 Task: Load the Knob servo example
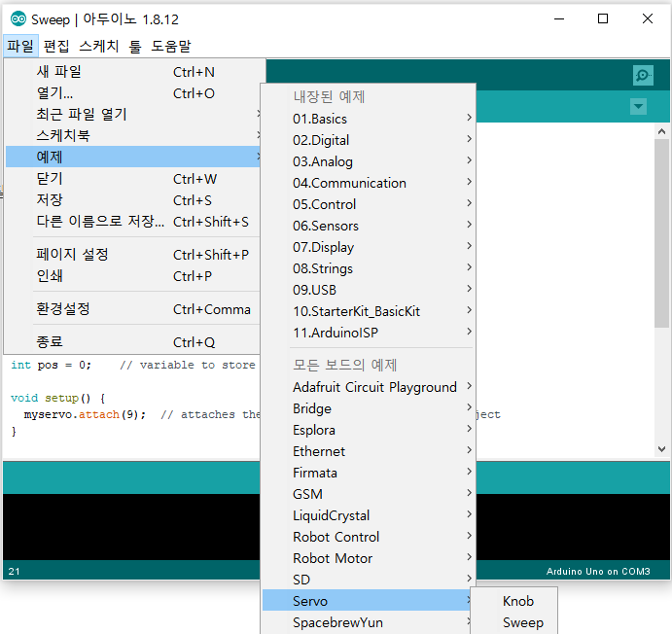tap(514, 601)
